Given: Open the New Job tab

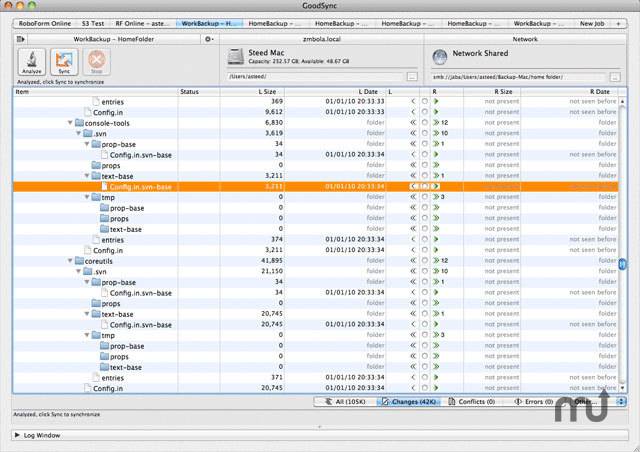Looking at the screenshot, I should (x=592, y=24).
